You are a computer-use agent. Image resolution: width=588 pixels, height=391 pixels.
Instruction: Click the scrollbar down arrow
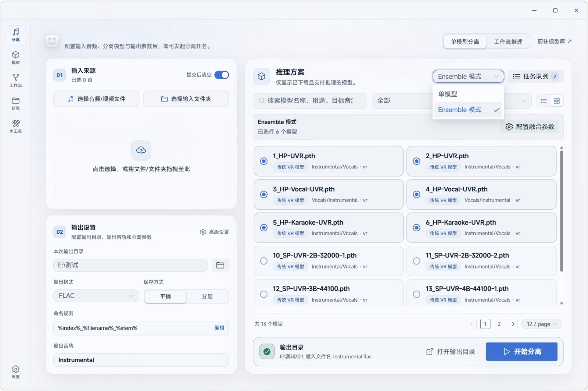click(x=562, y=303)
